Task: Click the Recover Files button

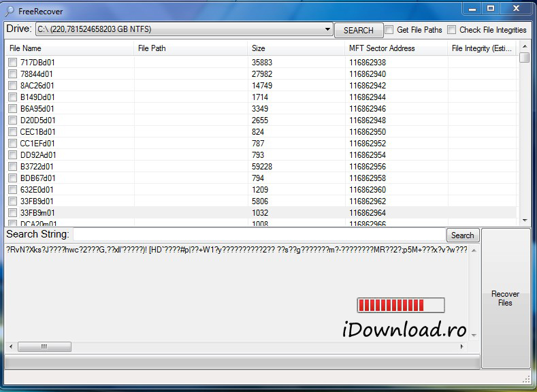Action: pos(505,299)
